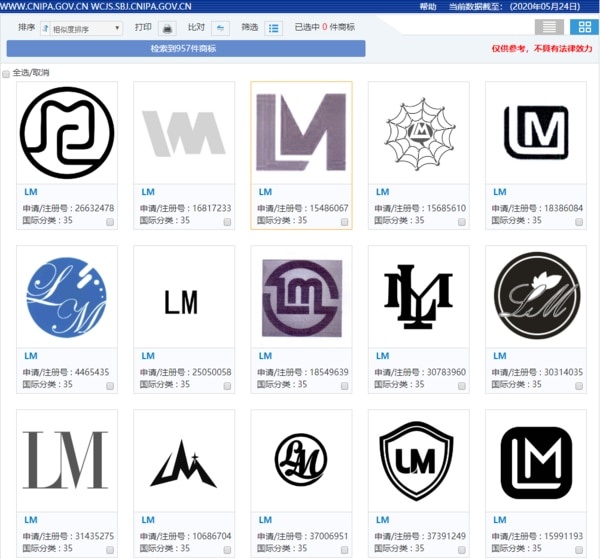600x559 pixels.
Task: Tick checkbox for trademark 30314035
Action: click(x=579, y=386)
